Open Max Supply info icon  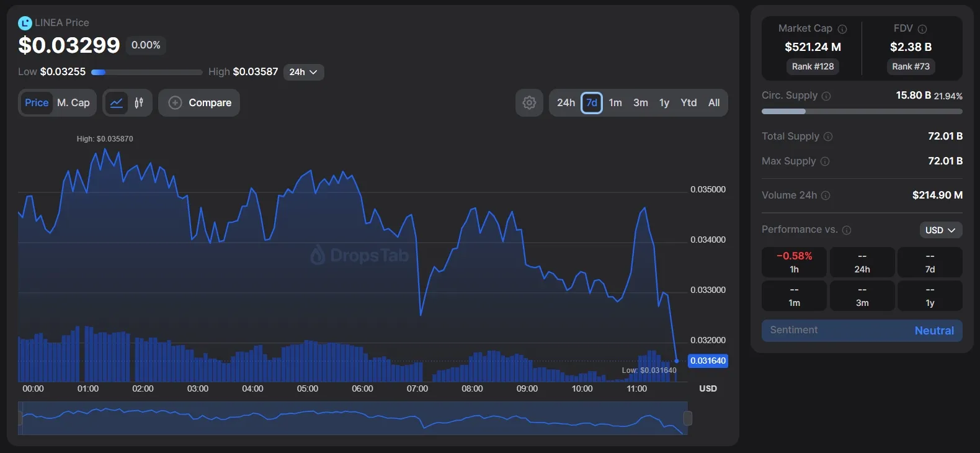click(825, 161)
